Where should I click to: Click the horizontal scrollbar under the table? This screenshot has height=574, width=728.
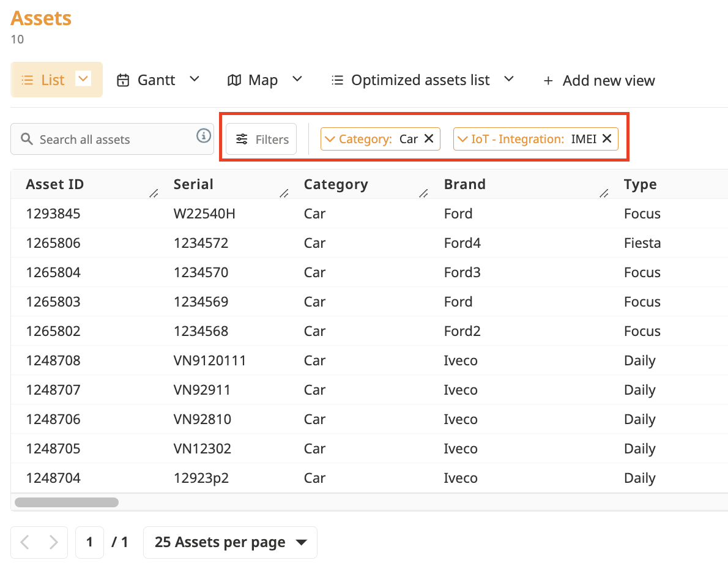click(x=66, y=502)
